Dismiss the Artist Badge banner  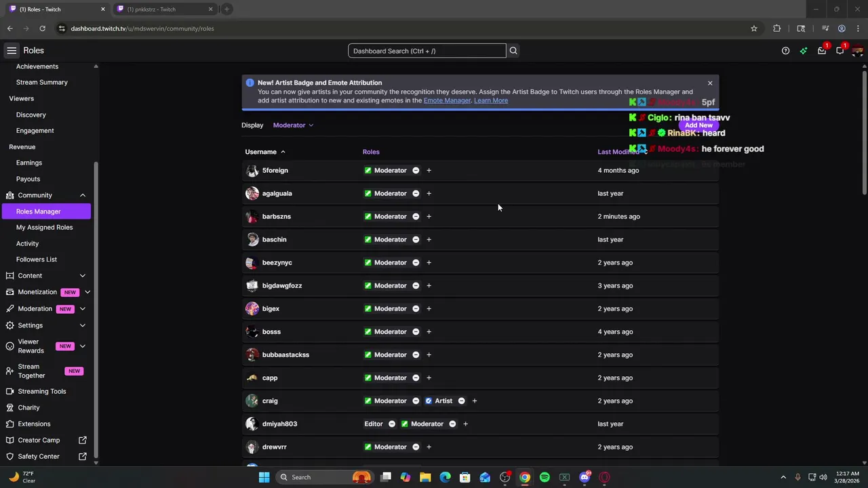(x=710, y=83)
